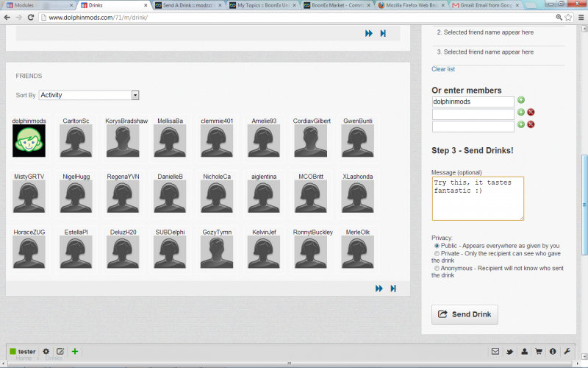Open the Sort By Activity dropdown
This screenshot has width=588, height=368.
(89, 95)
